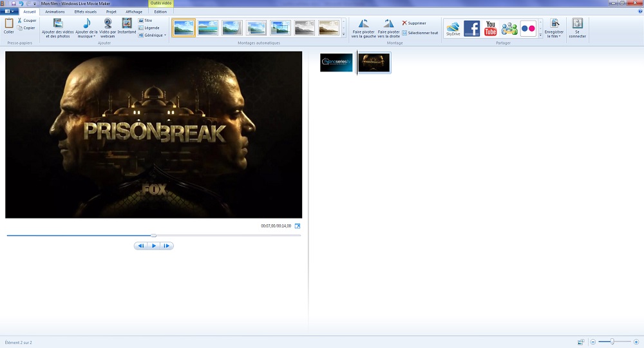The image size is (644, 348).
Task: Select second automatic montage theme
Action: [x=208, y=28]
